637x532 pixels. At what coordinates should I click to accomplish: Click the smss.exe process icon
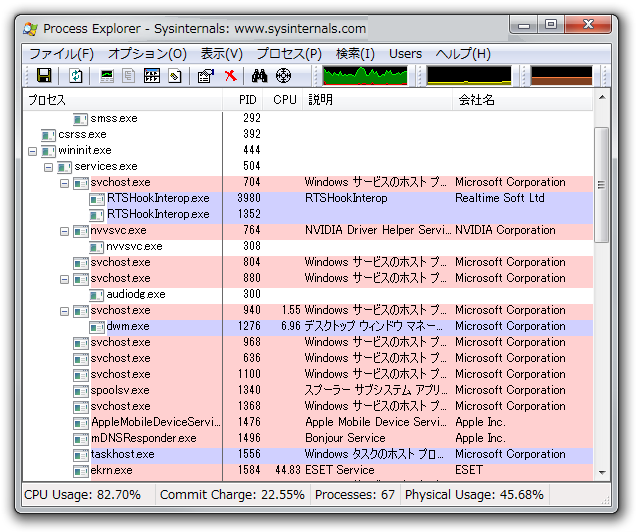coord(80,119)
